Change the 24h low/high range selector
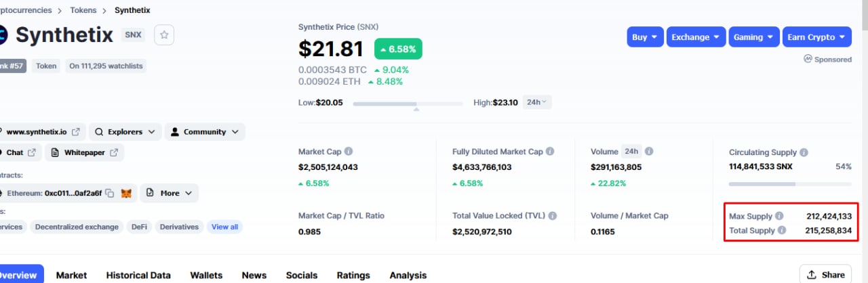This screenshot has height=283, width=868. pyautogui.click(x=537, y=102)
